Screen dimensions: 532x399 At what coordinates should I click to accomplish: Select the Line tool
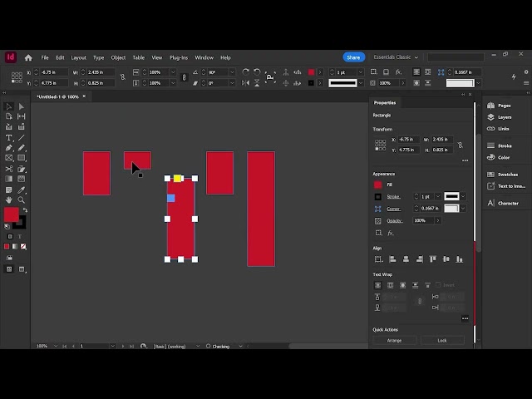(x=21, y=137)
